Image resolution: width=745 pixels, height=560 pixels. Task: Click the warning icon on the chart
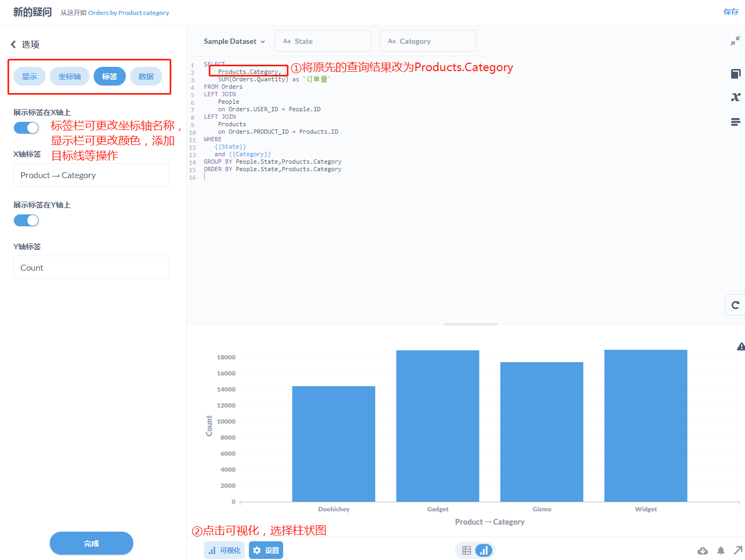(x=741, y=347)
